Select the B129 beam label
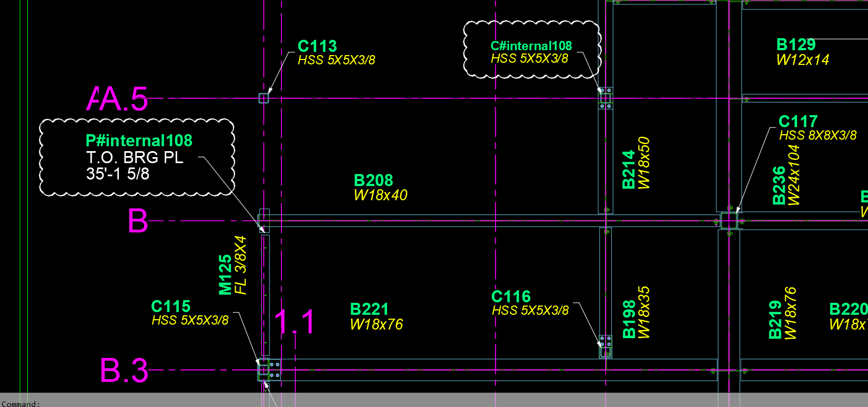Screen dimensions: 868x407 tap(796, 45)
